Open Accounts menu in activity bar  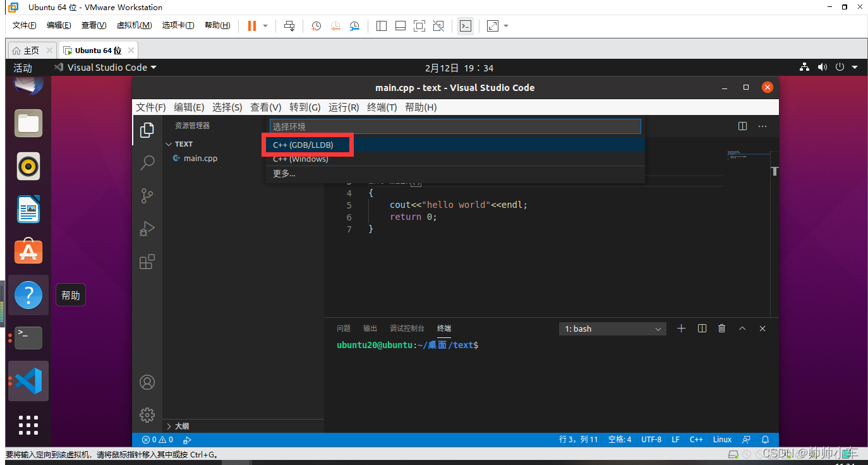tap(147, 382)
